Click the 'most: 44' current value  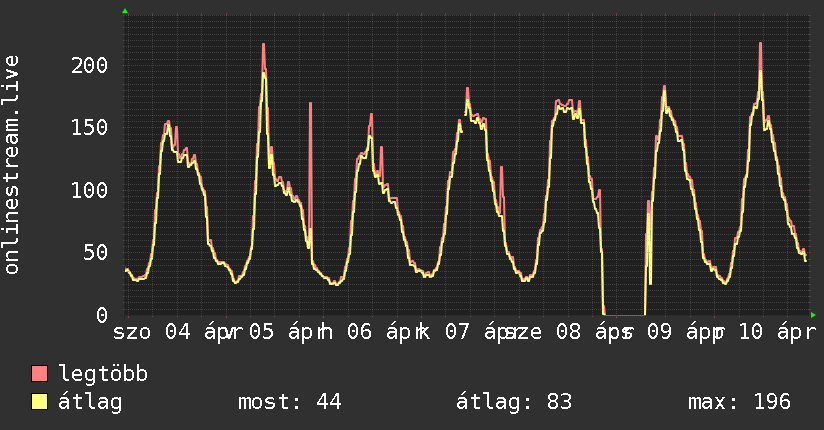point(290,402)
